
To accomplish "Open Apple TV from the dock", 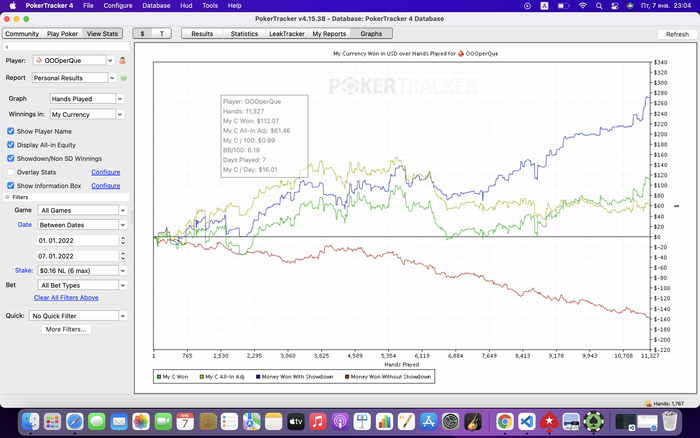I will point(296,421).
